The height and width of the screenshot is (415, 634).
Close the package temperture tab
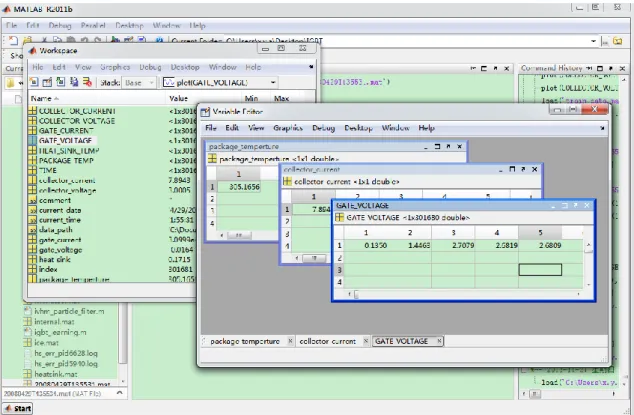[290, 341]
